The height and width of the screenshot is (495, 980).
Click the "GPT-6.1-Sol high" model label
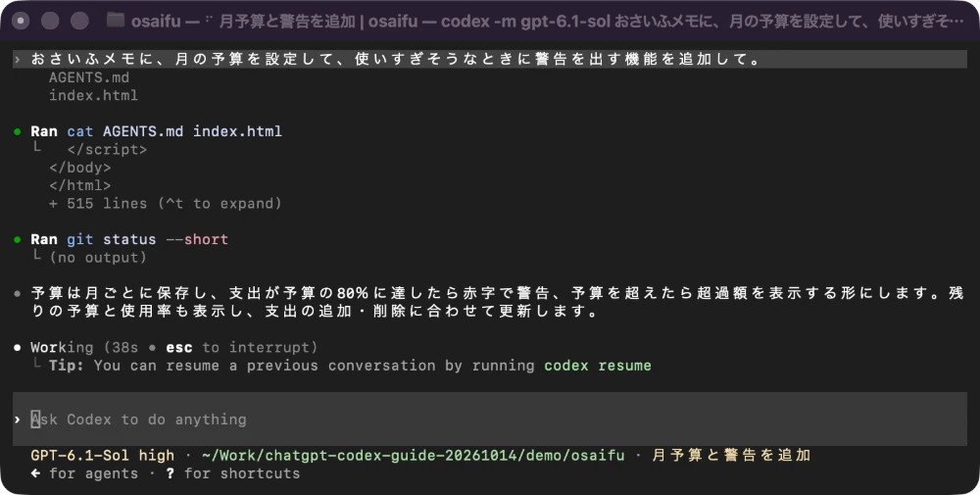104,456
